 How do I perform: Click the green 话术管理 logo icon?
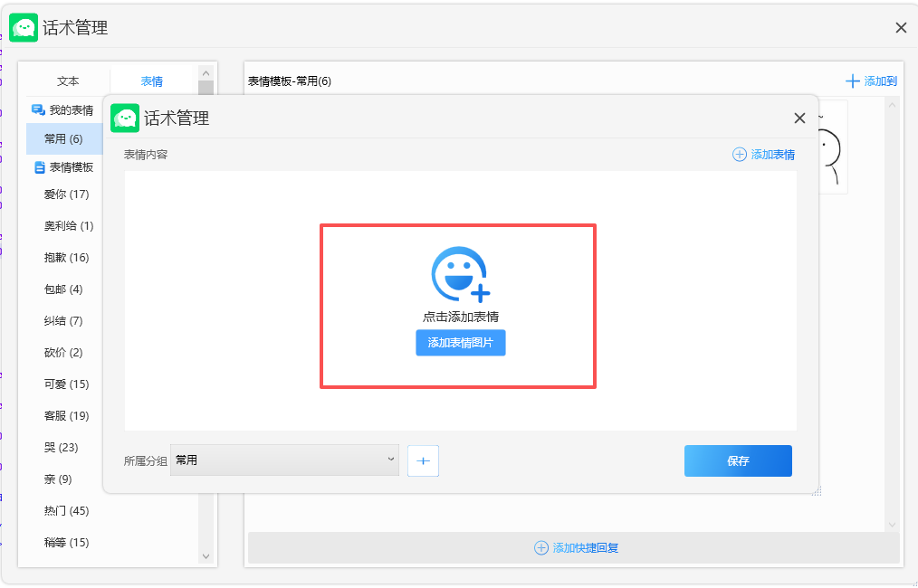tap(124, 118)
